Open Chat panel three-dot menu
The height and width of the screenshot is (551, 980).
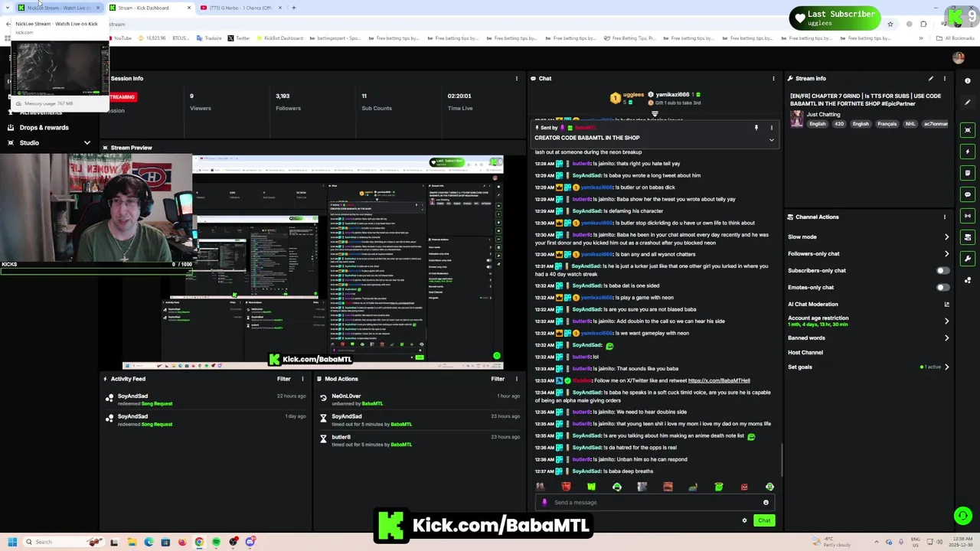coord(773,79)
